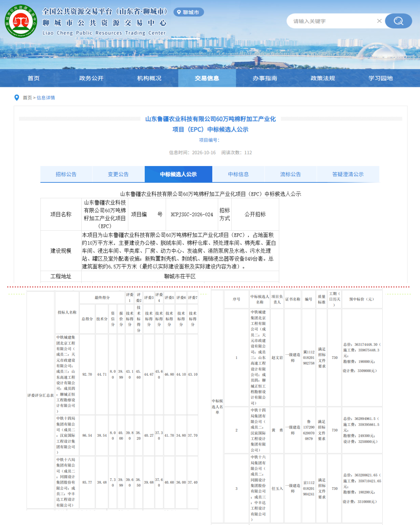Open 办事指南 navigation item
Viewport: 420px width, 525px height.
tap(265, 78)
